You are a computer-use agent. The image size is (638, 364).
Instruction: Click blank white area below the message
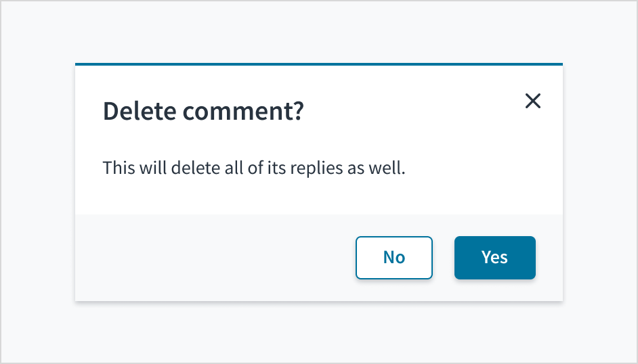318,198
